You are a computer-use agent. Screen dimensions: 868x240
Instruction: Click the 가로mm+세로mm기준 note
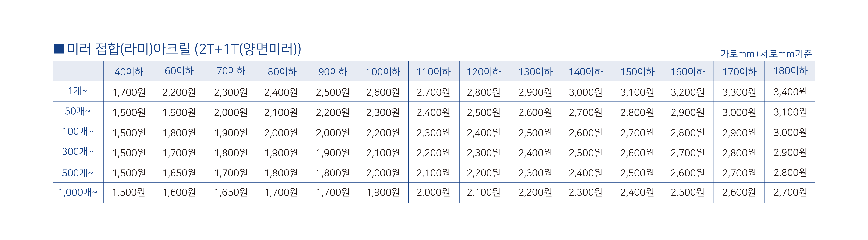(x=766, y=54)
